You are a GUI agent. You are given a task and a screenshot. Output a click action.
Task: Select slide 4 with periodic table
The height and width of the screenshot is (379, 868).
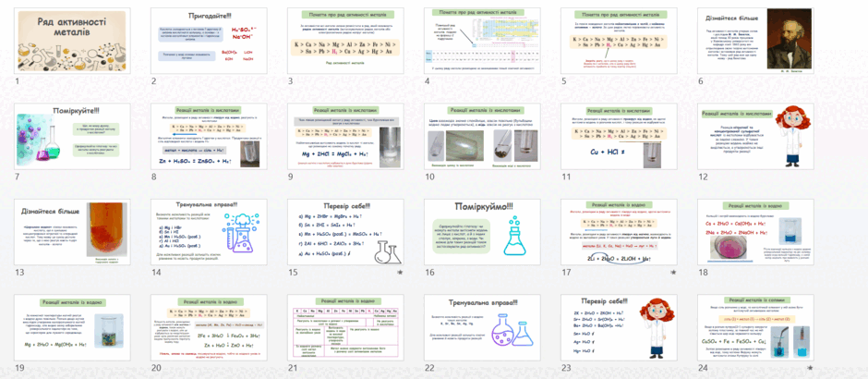click(482, 41)
